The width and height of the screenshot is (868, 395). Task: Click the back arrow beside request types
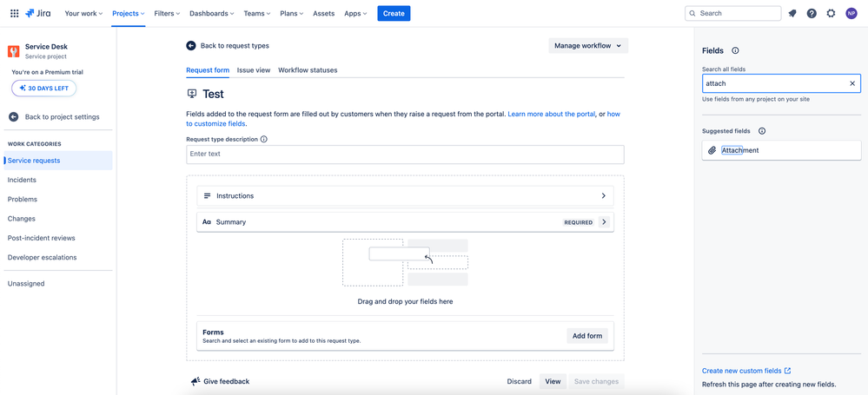click(x=191, y=46)
